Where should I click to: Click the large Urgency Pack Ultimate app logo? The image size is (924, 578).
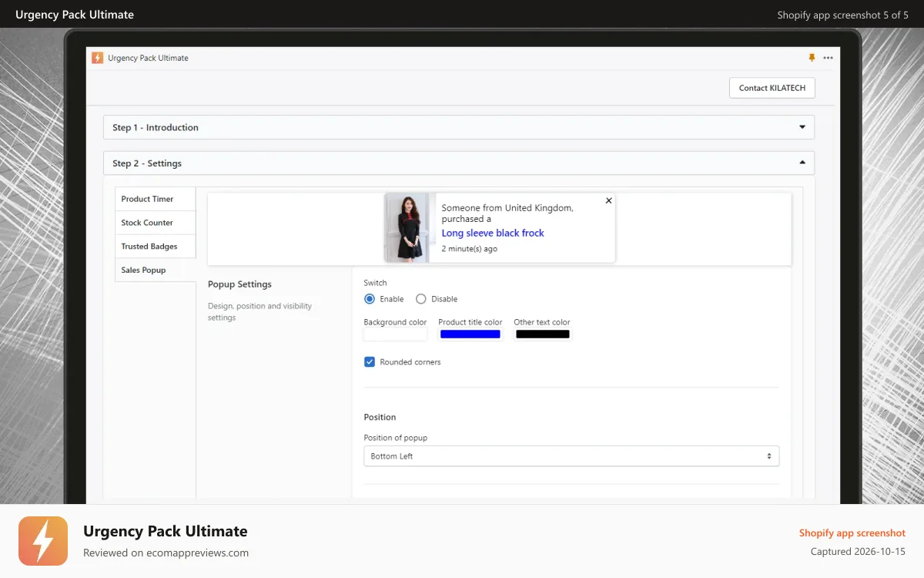click(x=43, y=541)
